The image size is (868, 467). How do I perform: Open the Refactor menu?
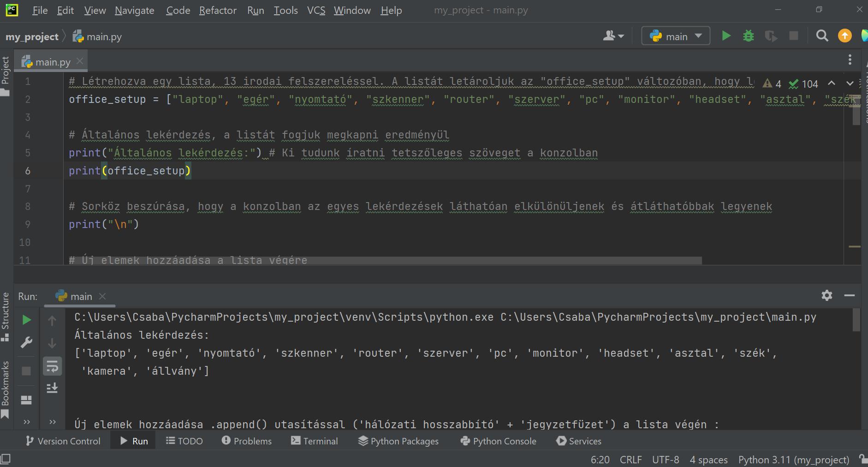coord(218,10)
